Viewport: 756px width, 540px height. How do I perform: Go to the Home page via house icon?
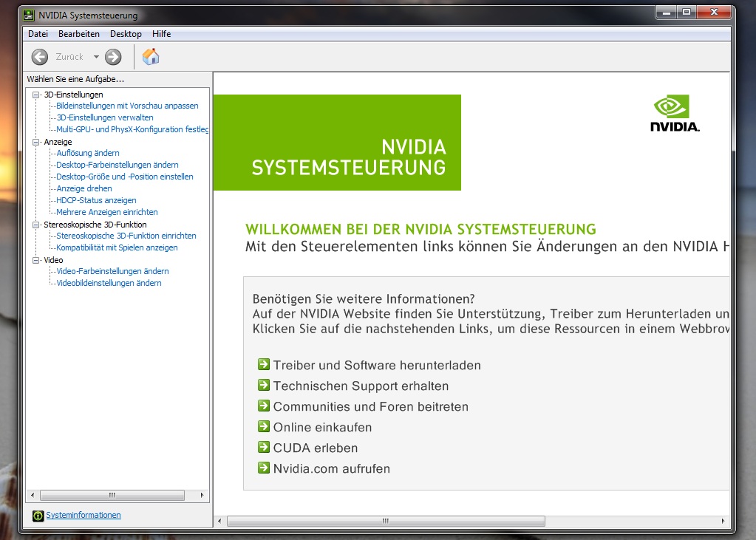[151, 56]
